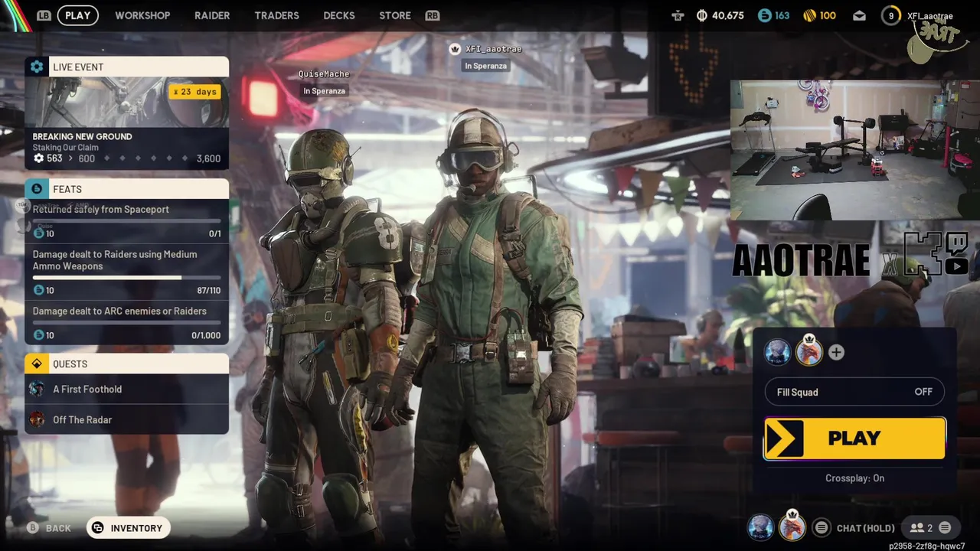Click crowned dragon avatar in play panel
This screenshot has width=980, height=551.
809,350
